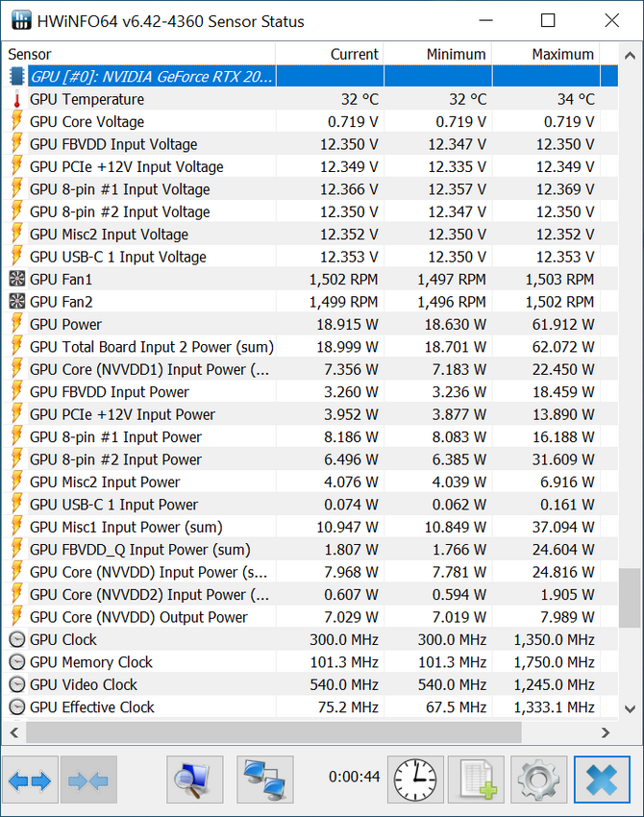644x817 pixels.
Task: Close sensors with the blue X button
Action: [x=602, y=780]
